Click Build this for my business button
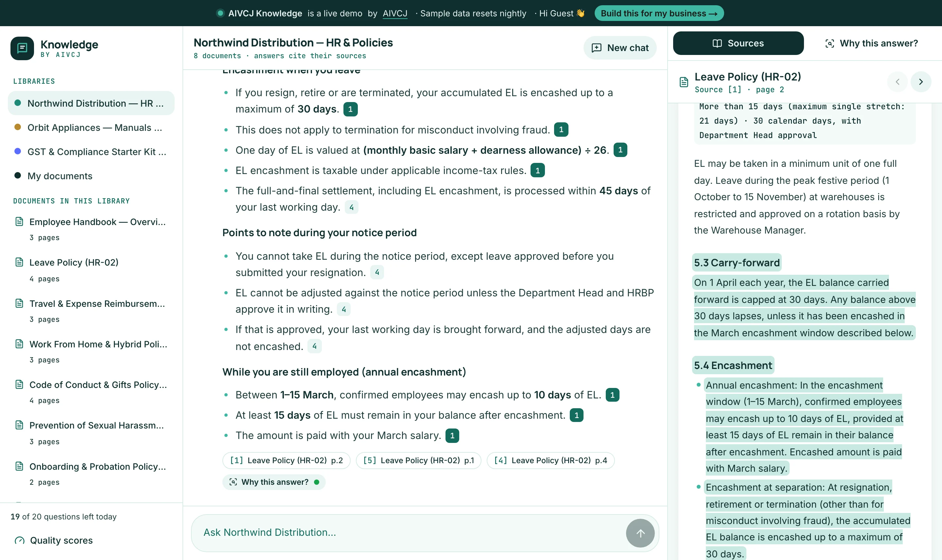The image size is (942, 560). (659, 13)
